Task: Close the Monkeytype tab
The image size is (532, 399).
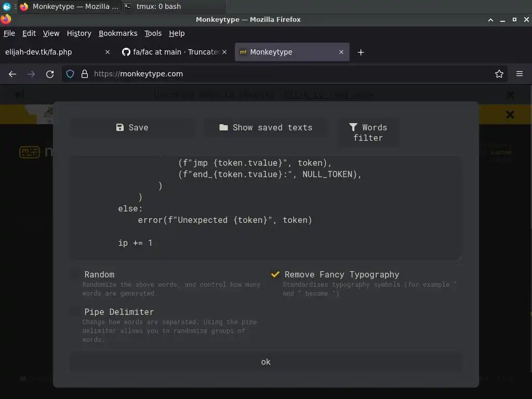Action: tap(341, 52)
